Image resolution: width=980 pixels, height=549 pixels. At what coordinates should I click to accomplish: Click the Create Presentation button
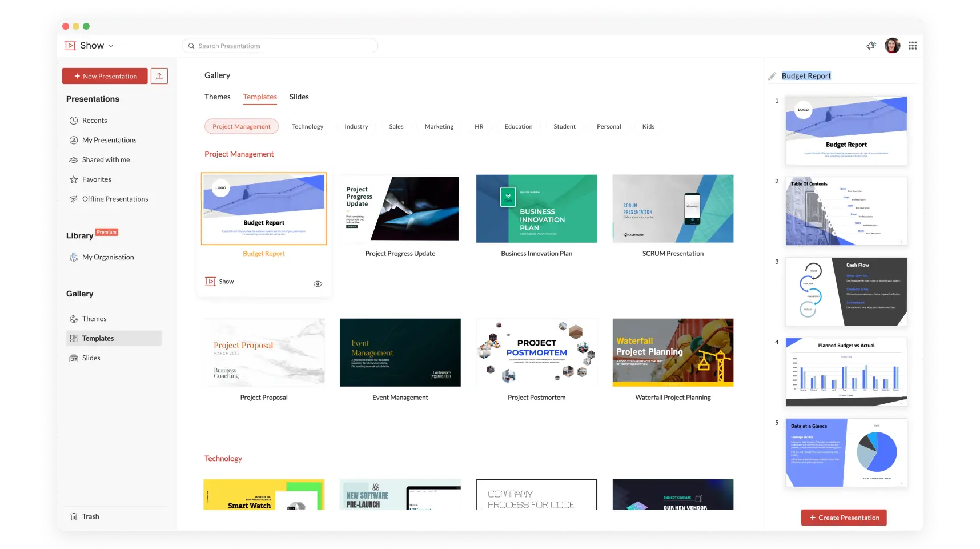click(844, 517)
